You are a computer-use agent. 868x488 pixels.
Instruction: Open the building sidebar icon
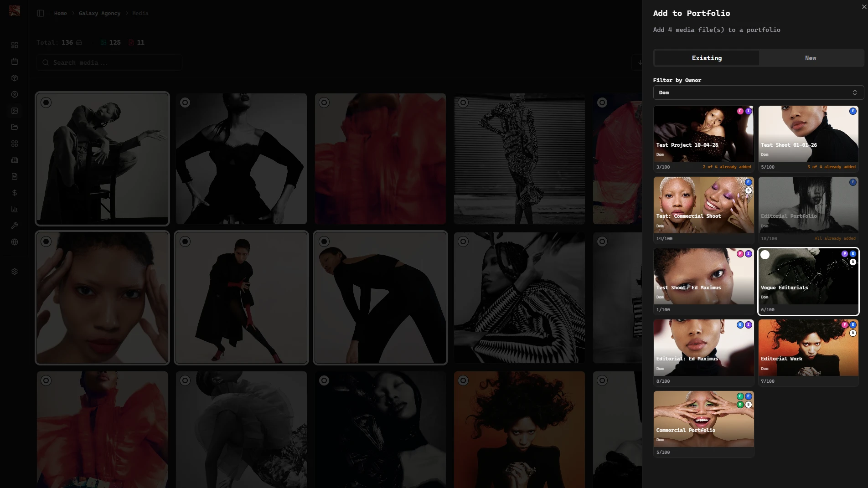[x=15, y=160]
